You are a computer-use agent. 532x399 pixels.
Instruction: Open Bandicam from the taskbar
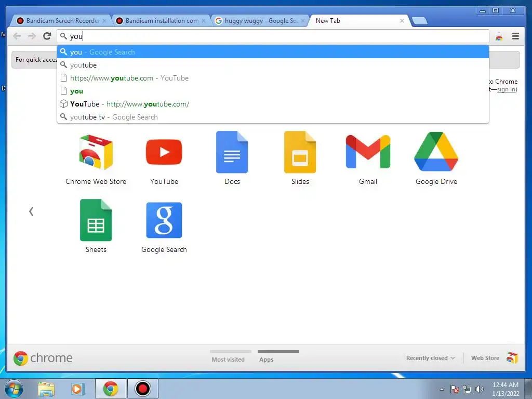click(x=142, y=389)
